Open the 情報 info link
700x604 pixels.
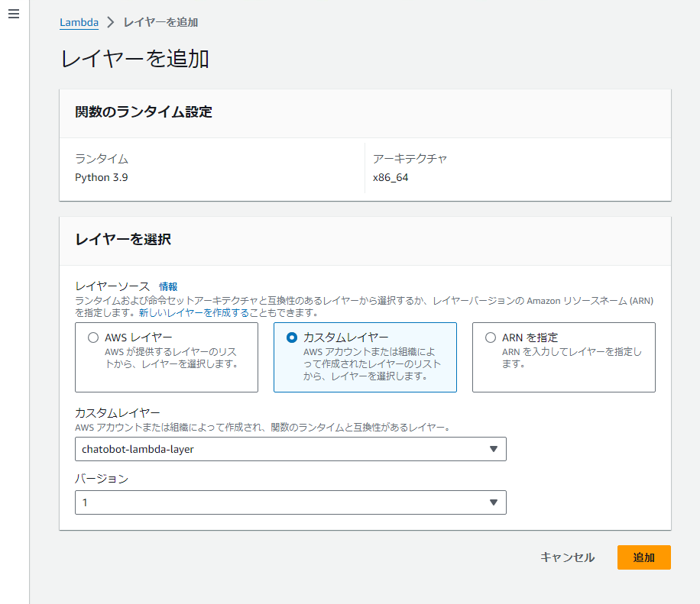click(x=168, y=286)
